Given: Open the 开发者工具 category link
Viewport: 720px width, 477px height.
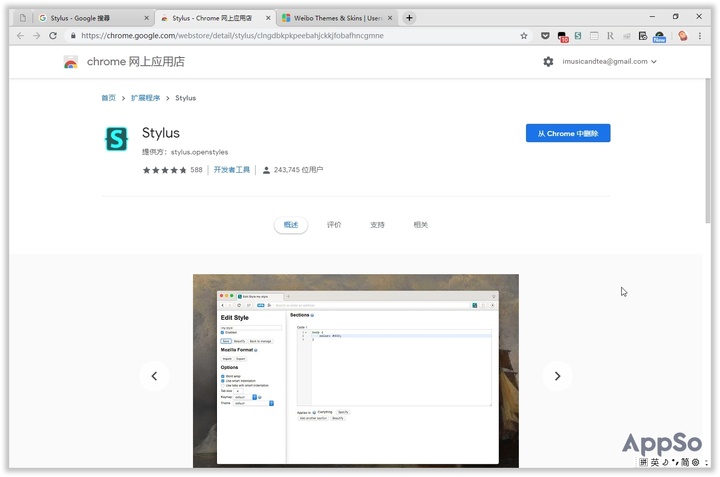Looking at the screenshot, I should [232, 170].
